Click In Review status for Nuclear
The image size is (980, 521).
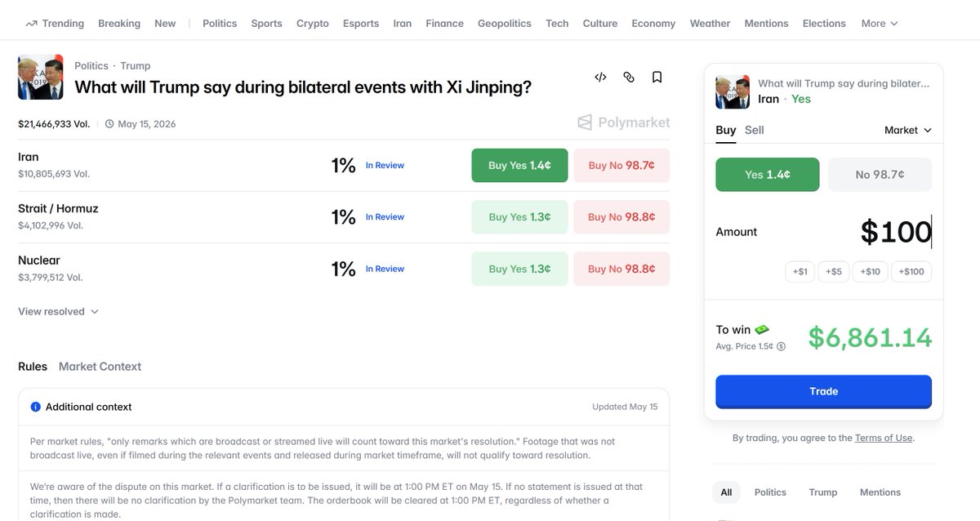click(x=385, y=269)
